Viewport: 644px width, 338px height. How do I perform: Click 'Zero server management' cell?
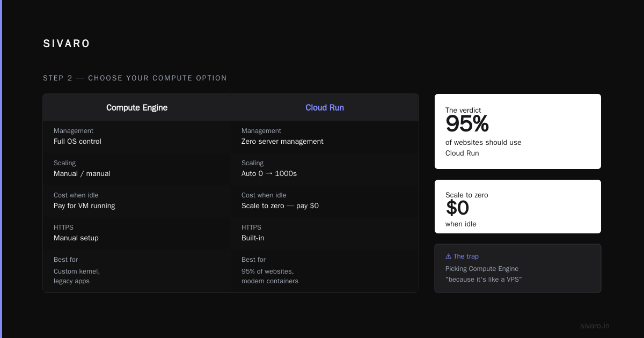point(282,142)
